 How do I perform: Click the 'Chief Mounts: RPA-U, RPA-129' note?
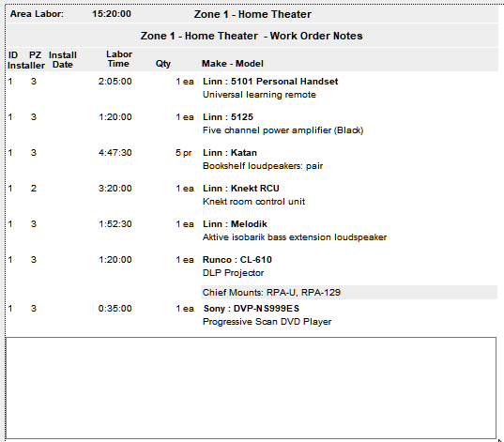(271, 293)
